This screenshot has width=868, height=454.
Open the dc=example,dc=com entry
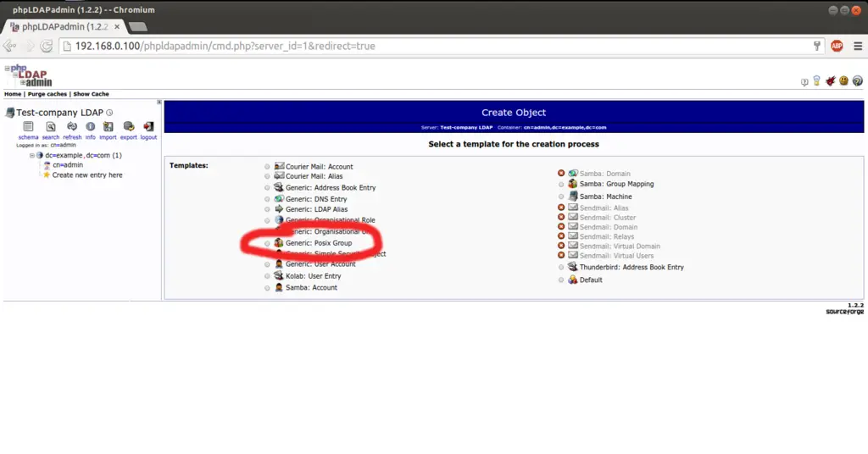coord(83,155)
